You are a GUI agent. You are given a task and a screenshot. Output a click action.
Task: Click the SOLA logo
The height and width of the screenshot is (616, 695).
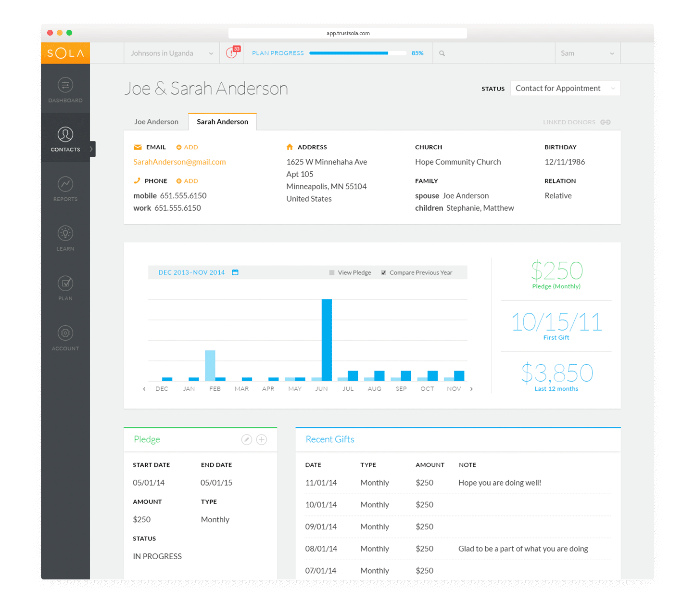pos(65,53)
